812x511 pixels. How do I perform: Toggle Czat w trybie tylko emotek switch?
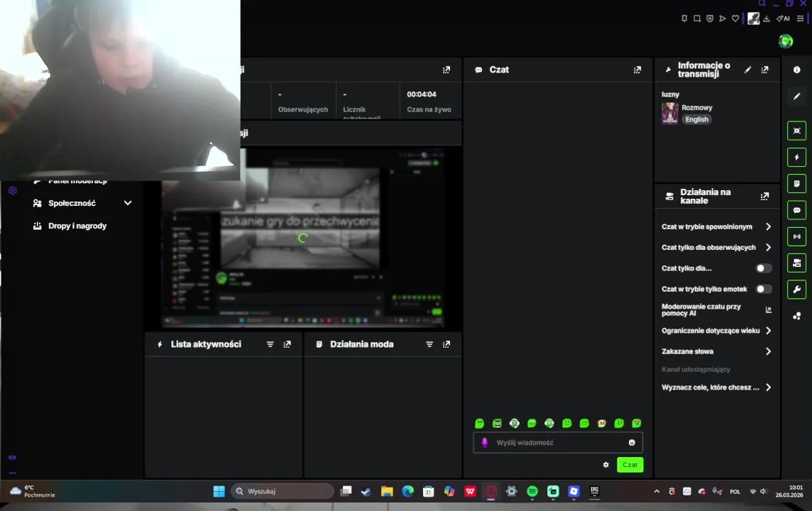[x=763, y=289]
